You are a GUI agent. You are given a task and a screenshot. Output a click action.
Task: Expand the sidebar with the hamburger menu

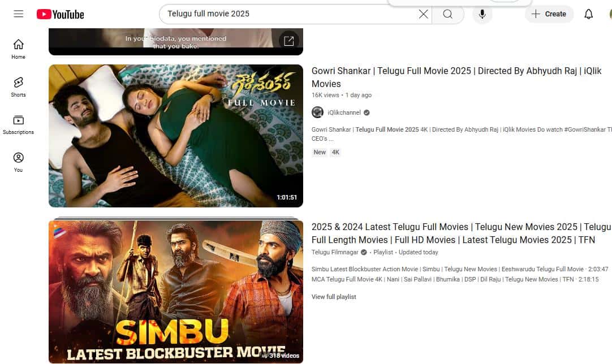(18, 14)
